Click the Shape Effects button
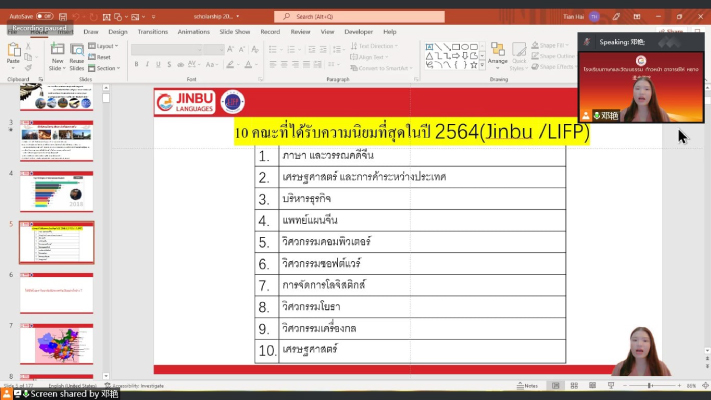 coord(553,67)
